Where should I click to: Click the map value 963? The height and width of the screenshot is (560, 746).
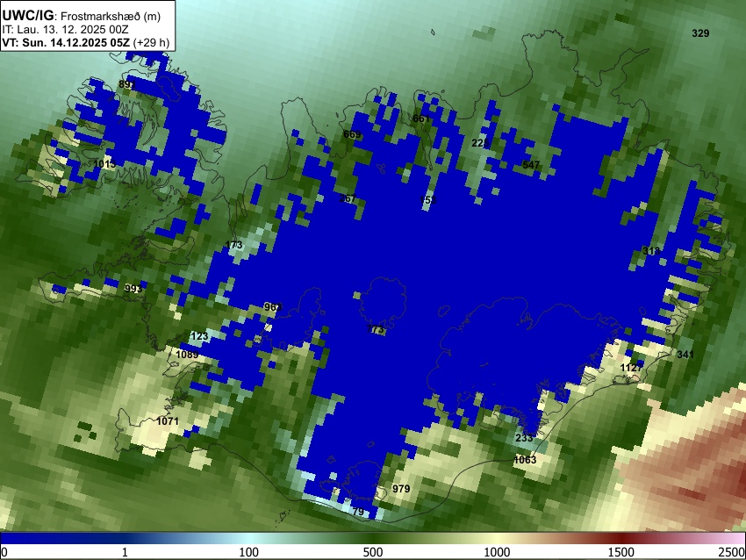(x=273, y=307)
